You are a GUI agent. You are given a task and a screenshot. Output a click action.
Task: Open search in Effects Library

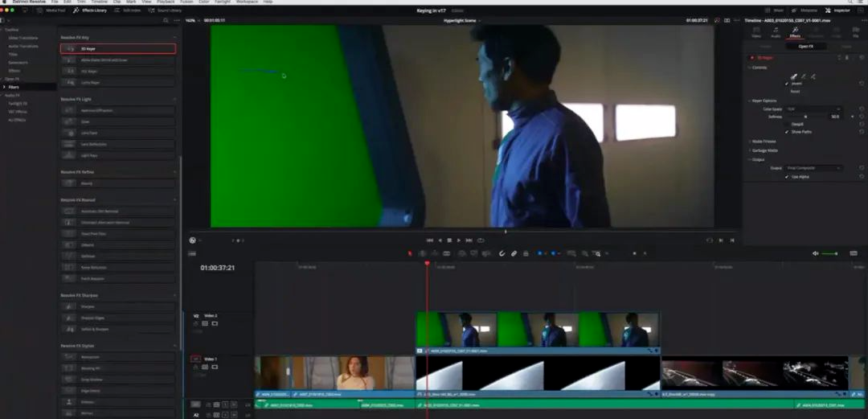pos(166,20)
